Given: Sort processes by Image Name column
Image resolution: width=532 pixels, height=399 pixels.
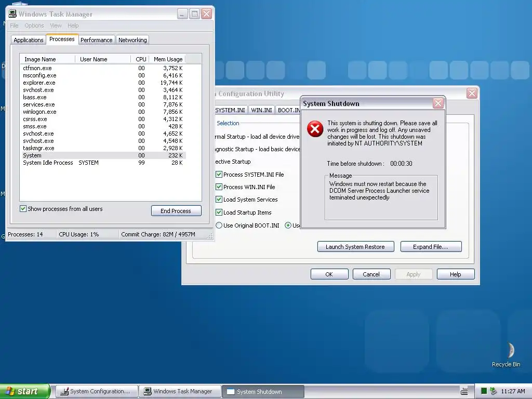Looking at the screenshot, I should click(47, 59).
